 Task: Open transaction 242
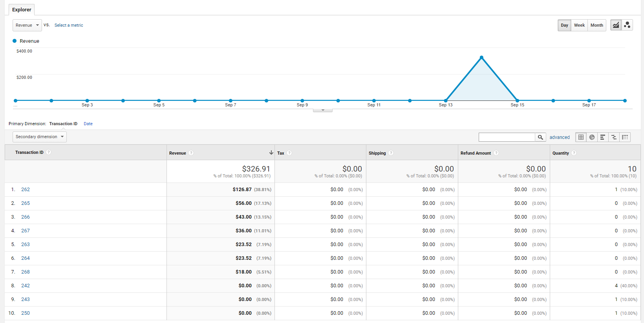(x=26, y=286)
